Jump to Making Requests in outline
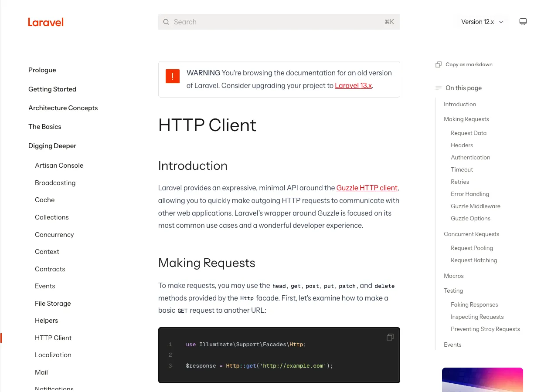 (466, 119)
